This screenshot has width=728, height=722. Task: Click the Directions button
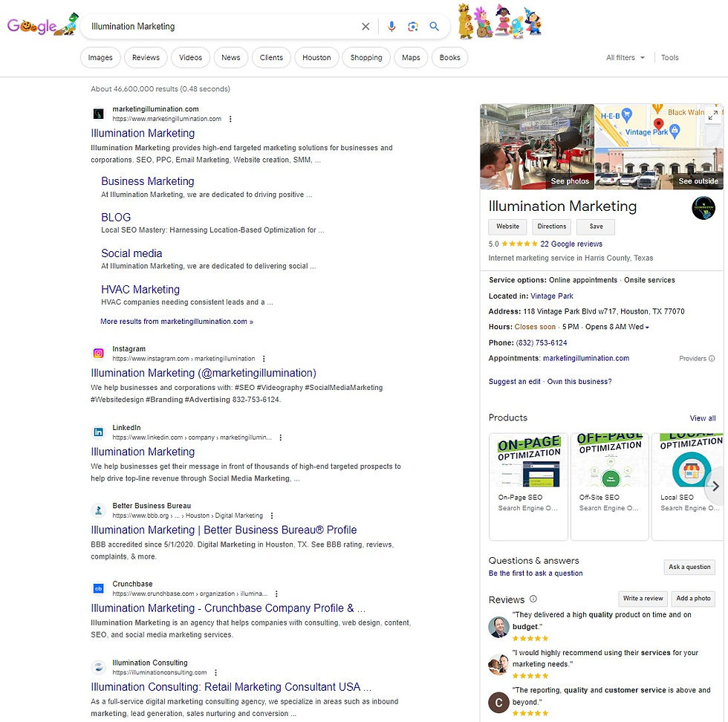551,227
